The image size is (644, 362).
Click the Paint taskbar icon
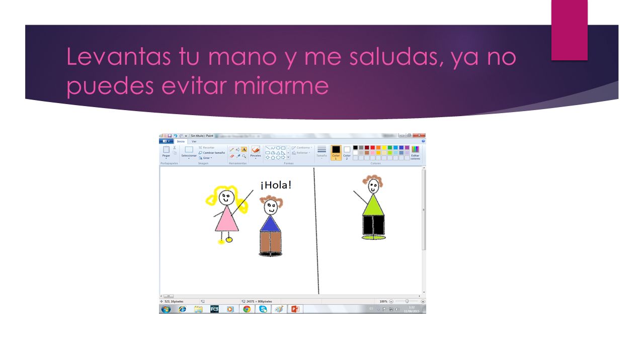tap(279, 309)
